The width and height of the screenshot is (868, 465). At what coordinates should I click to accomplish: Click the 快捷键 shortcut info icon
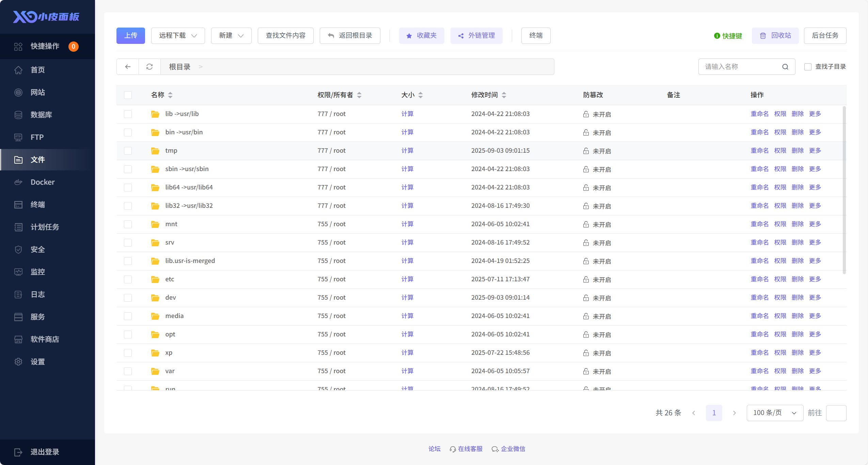(717, 36)
